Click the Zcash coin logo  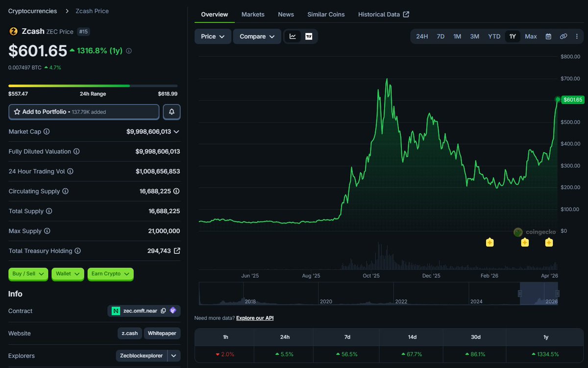[13, 31]
